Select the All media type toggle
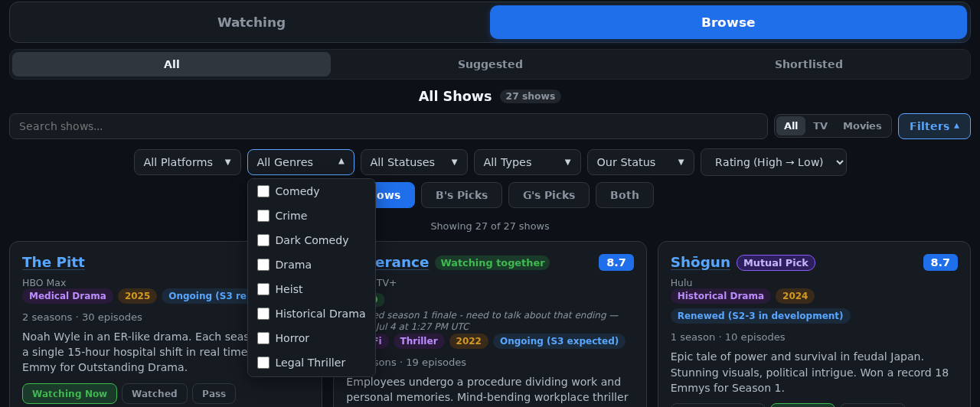 tap(791, 126)
